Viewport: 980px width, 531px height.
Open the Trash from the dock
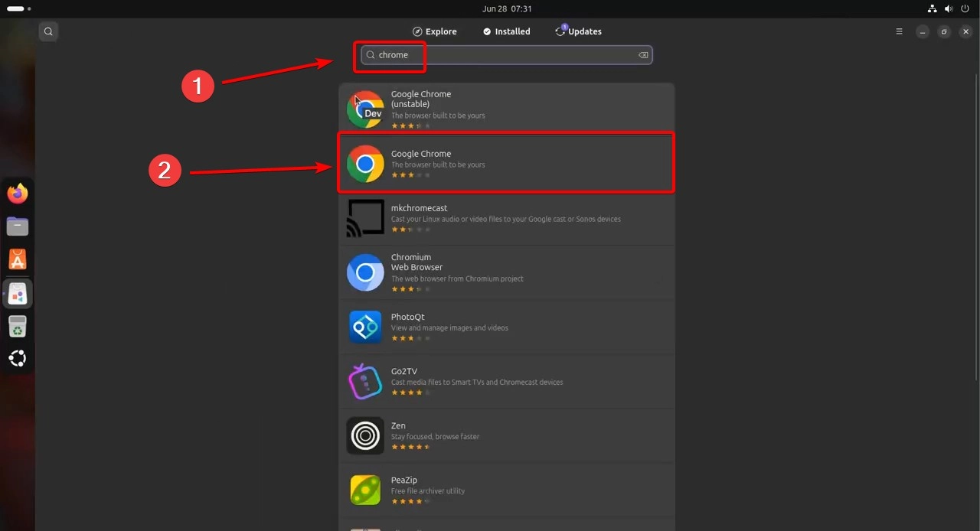pos(18,326)
